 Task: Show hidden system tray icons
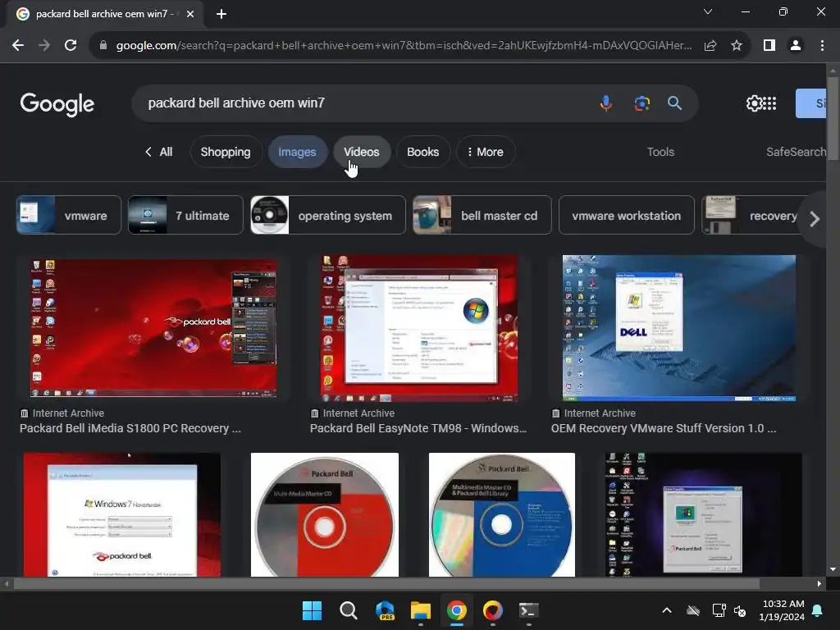pyautogui.click(x=666, y=610)
